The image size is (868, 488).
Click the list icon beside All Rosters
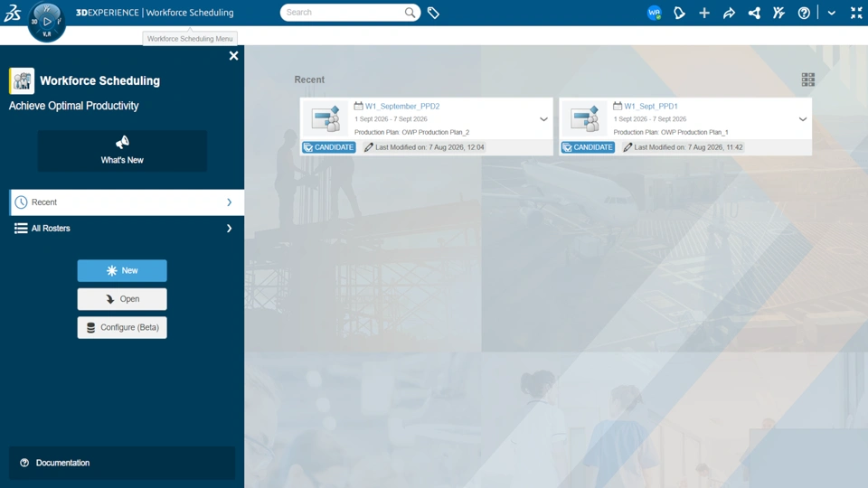(x=21, y=229)
